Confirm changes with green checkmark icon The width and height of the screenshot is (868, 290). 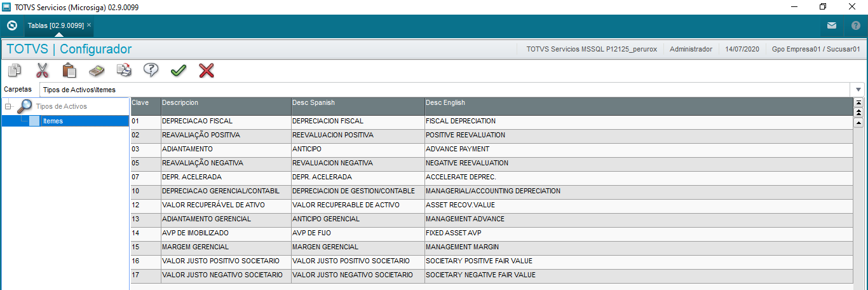179,70
